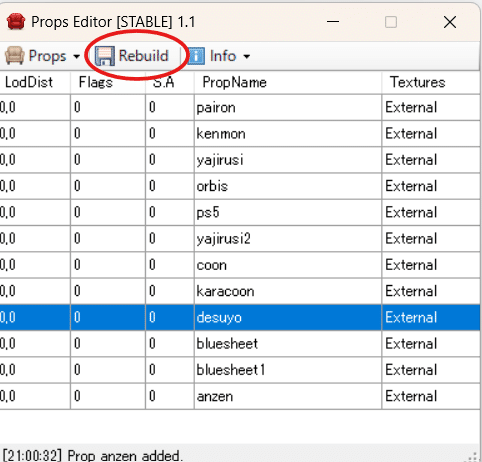The width and height of the screenshot is (482, 462).
Task: Close the Props Editor window
Action: coord(450,22)
